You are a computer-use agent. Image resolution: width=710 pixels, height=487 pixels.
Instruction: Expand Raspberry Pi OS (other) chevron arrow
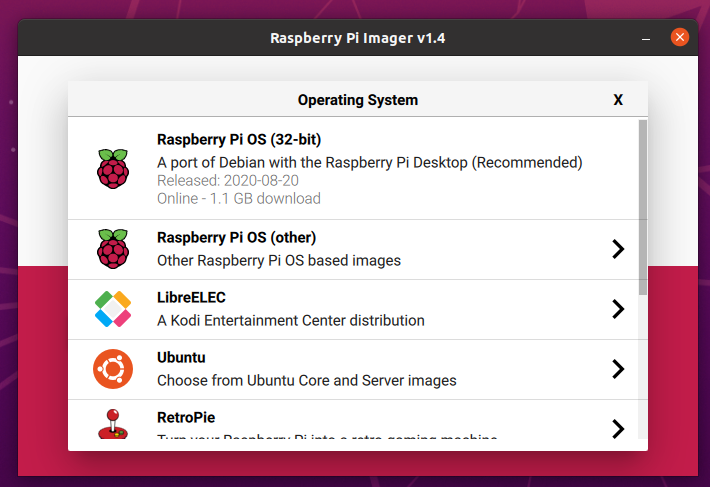pos(618,249)
